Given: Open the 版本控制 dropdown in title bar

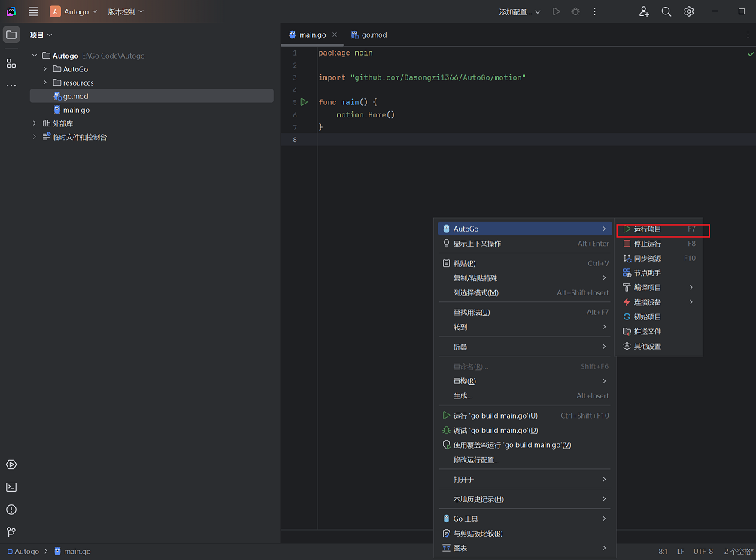Looking at the screenshot, I should coord(126,11).
